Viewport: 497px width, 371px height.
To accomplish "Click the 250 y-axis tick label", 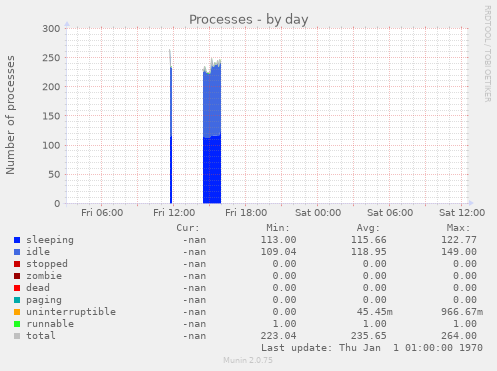I will tap(51, 58).
